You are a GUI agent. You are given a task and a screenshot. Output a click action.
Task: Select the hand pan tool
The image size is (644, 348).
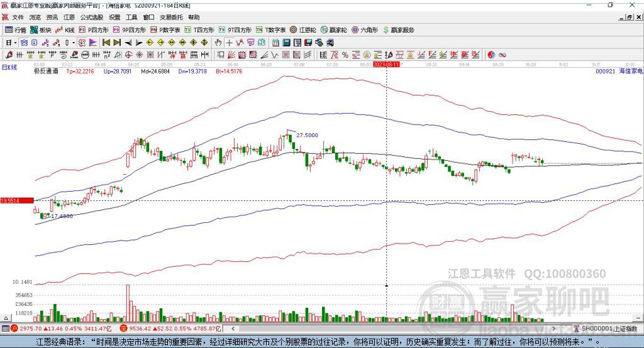[x=218, y=43]
